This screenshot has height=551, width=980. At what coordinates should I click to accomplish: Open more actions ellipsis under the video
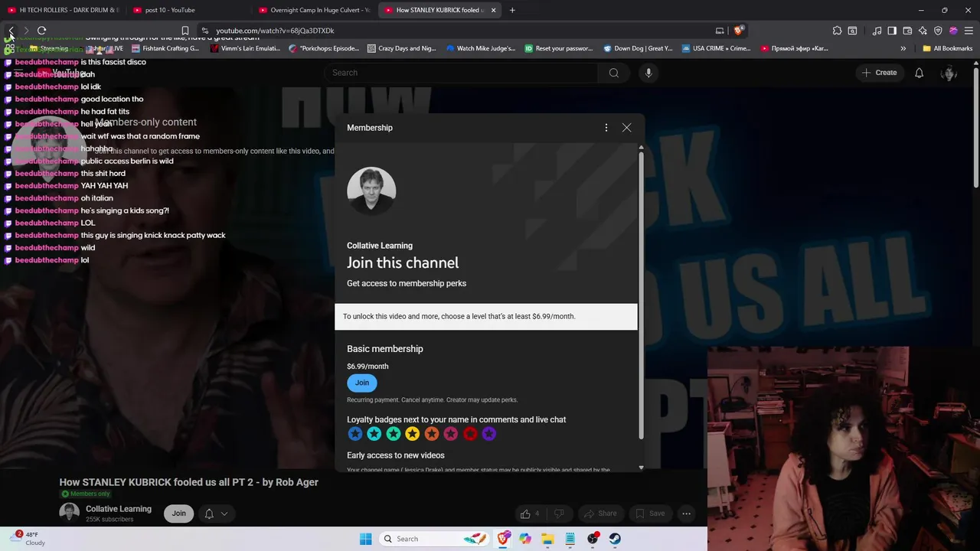pos(687,514)
